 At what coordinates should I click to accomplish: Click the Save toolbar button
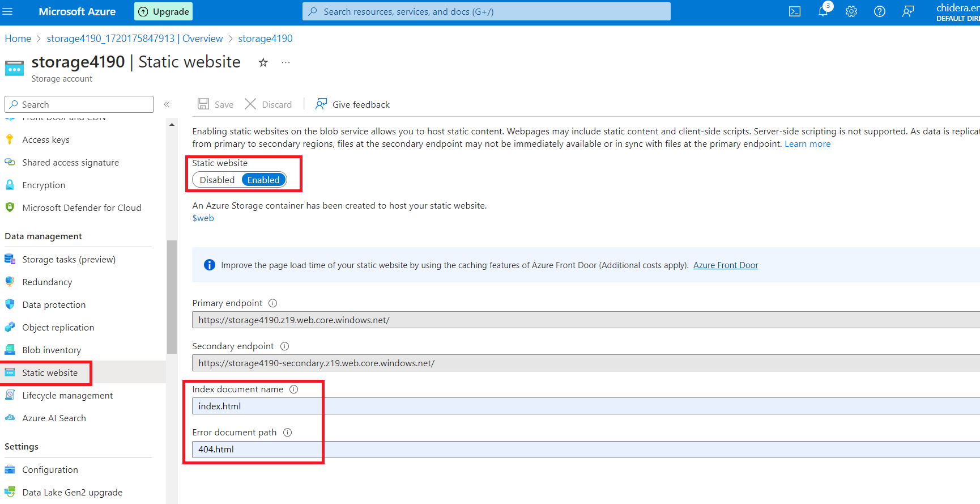215,104
